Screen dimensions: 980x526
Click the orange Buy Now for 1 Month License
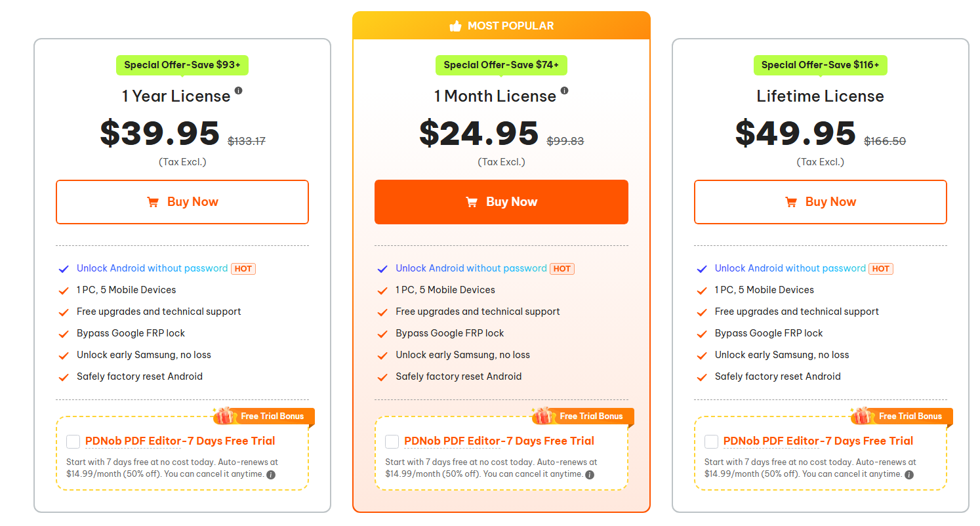point(501,202)
